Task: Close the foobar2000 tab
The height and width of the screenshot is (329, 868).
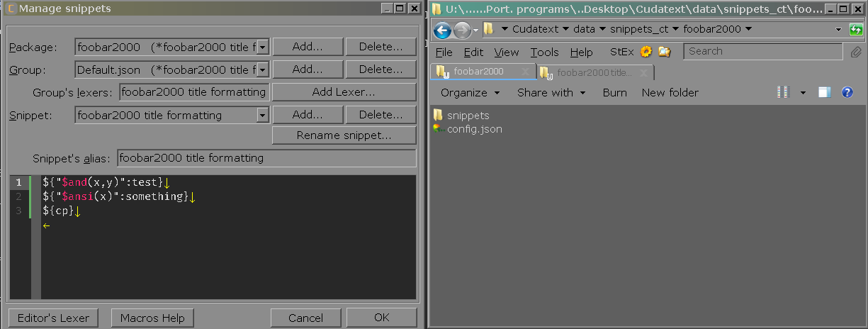Action: pos(525,72)
